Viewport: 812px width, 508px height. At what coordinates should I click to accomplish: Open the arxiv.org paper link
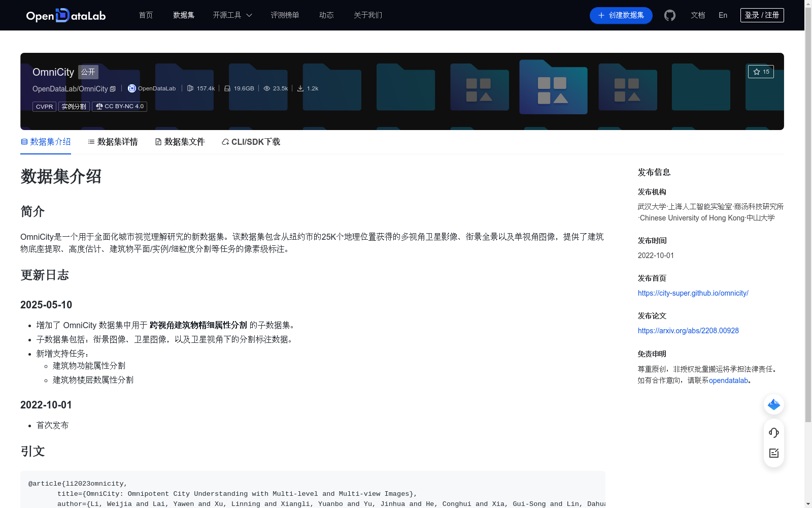688,331
